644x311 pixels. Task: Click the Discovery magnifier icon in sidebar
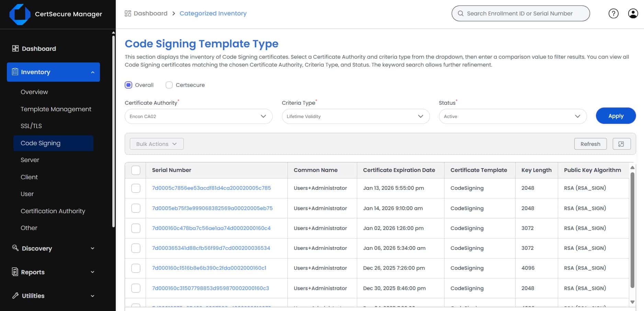15,248
